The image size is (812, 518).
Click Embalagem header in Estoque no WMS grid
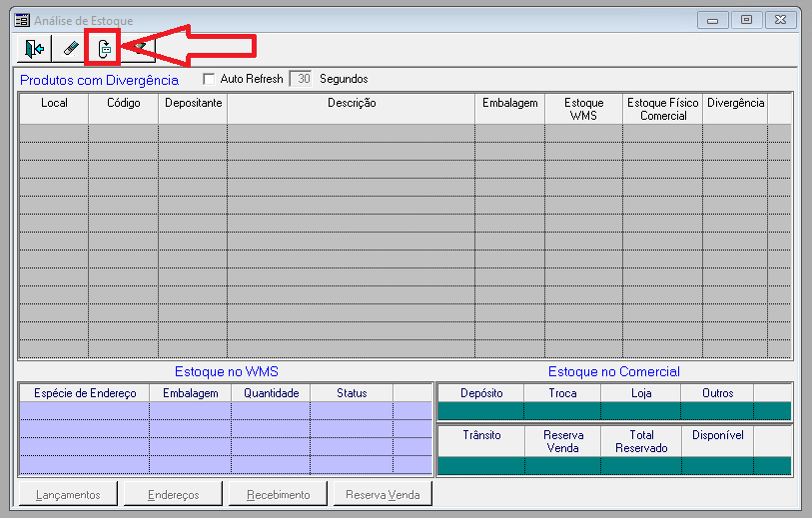[190, 393]
